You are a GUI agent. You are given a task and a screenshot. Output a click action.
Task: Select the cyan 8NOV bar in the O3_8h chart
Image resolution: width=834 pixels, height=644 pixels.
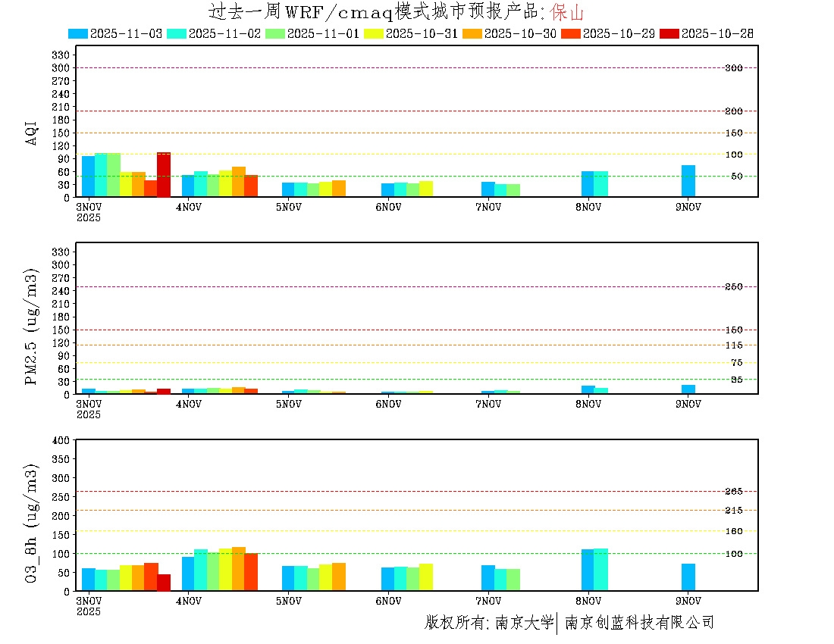pyautogui.click(x=600, y=570)
